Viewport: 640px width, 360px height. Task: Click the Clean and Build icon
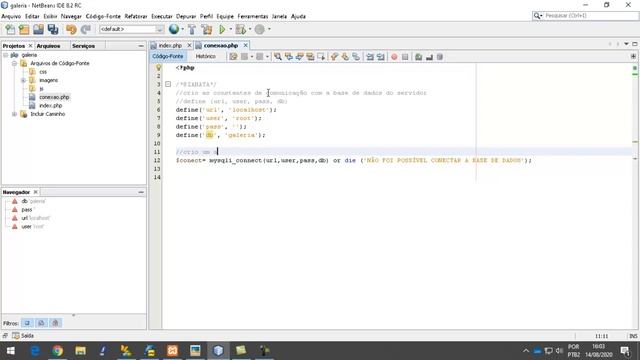click(x=207, y=29)
